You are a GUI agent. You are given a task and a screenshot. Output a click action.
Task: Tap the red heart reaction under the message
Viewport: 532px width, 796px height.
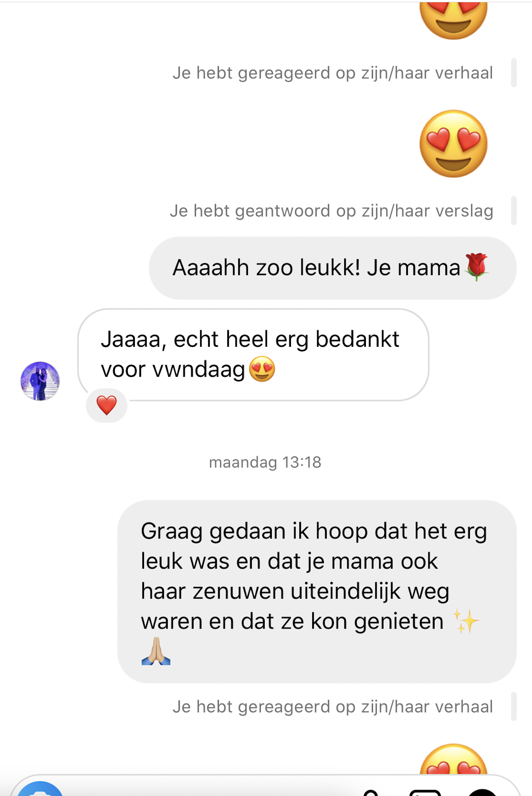107,405
